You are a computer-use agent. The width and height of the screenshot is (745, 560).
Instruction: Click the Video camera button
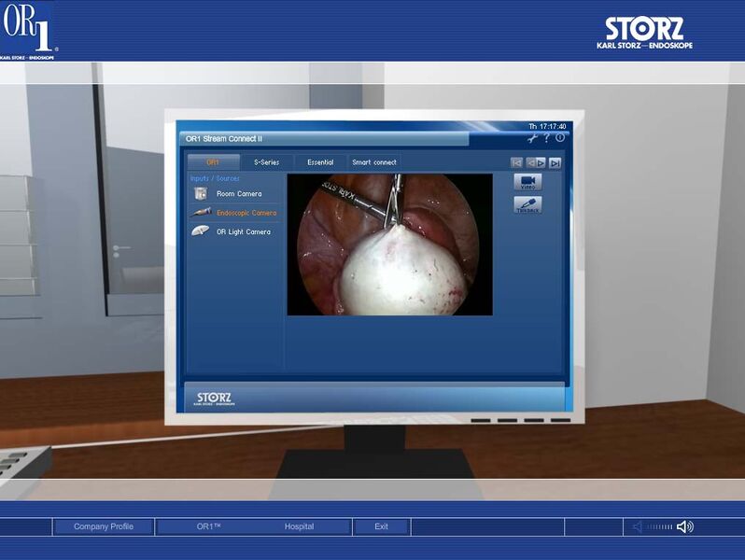(527, 182)
